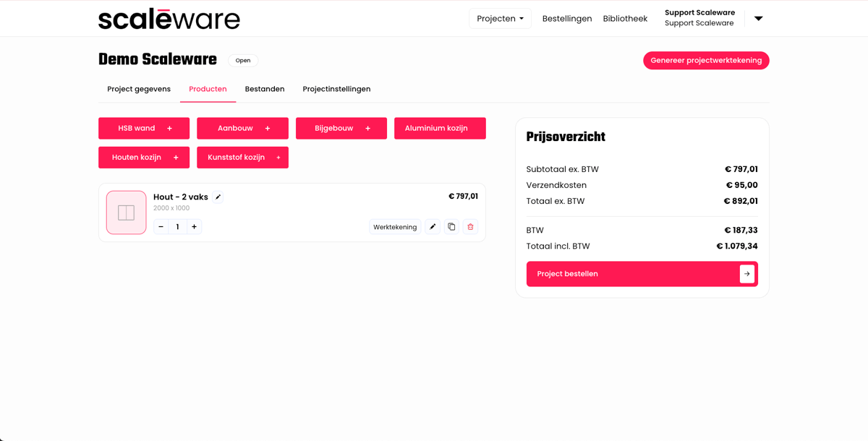868x441 pixels.
Task: Open the Werktekening for Hout - 2 vaks
Action: [x=395, y=227]
